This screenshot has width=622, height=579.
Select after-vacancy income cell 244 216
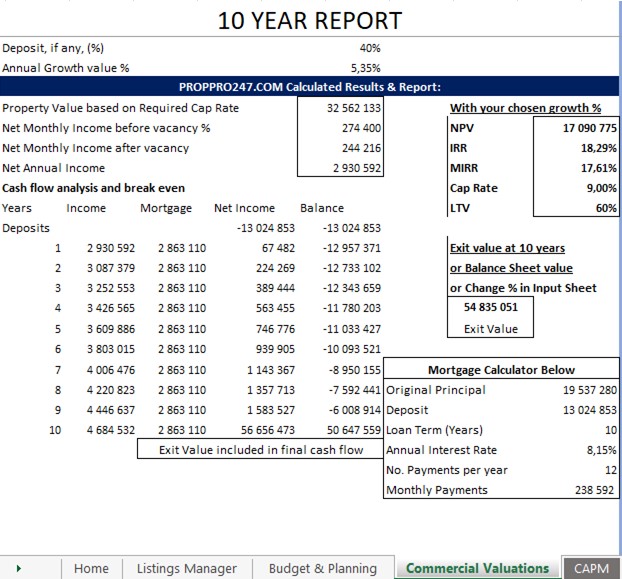tap(361, 148)
